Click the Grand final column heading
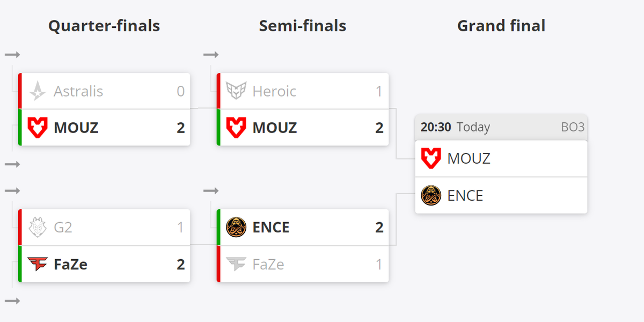644x322 pixels. click(501, 26)
